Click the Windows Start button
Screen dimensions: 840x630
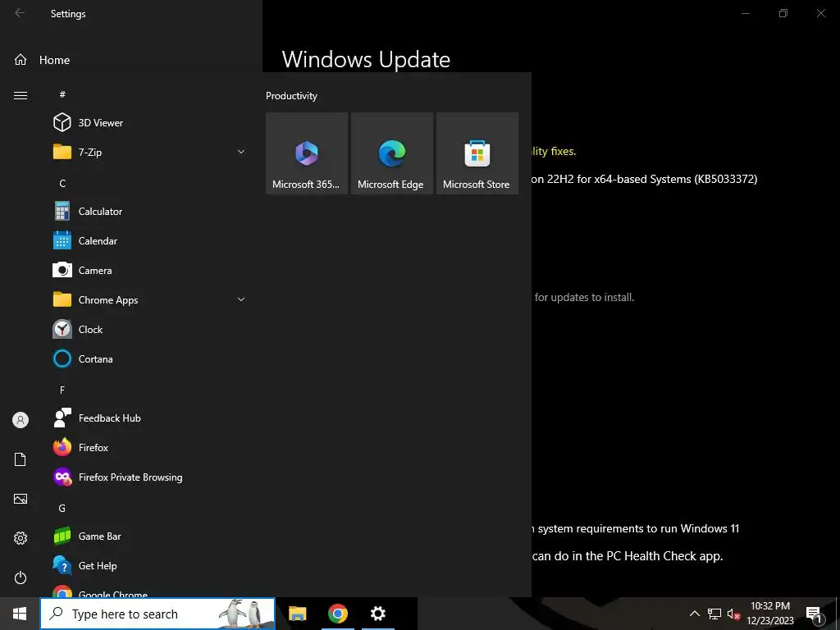[20, 614]
